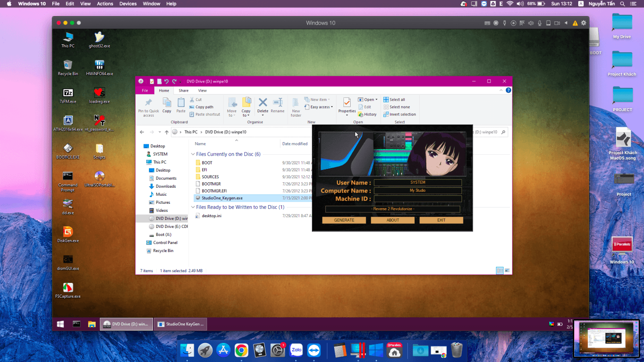Select the SOURCES folder row
Viewport: 644px width, 362px height.
coord(253,177)
